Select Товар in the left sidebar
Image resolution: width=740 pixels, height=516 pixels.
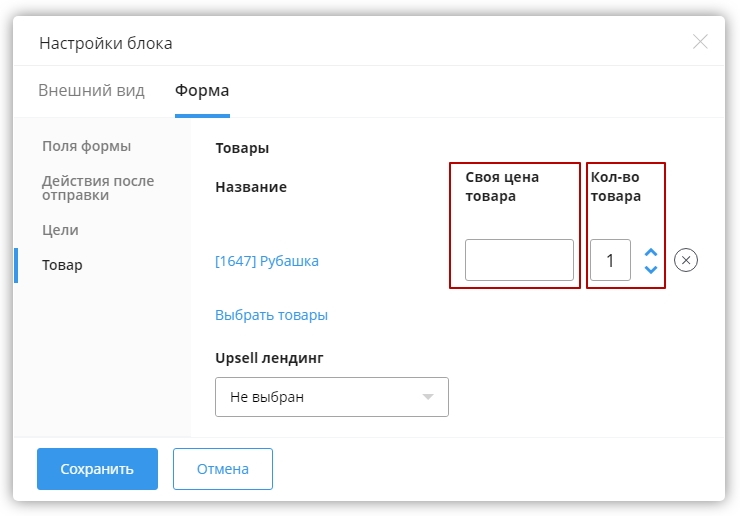pos(62,265)
